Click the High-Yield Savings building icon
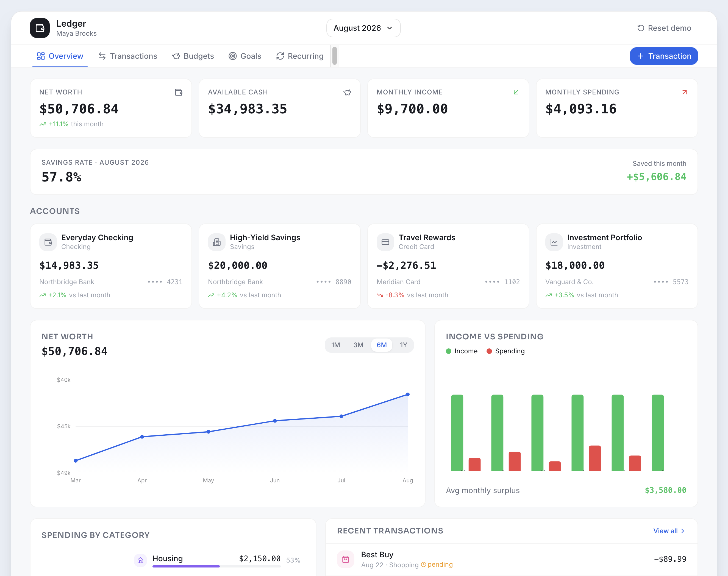This screenshot has width=728, height=576. click(x=217, y=242)
